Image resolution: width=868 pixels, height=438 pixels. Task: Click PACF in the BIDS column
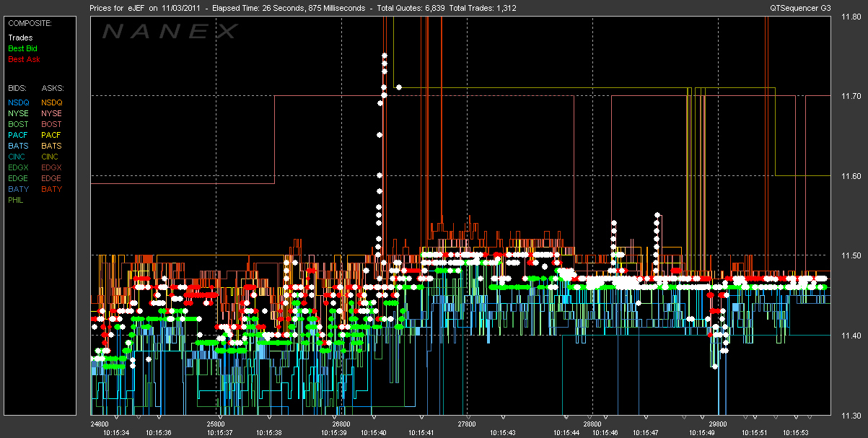pyautogui.click(x=19, y=134)
